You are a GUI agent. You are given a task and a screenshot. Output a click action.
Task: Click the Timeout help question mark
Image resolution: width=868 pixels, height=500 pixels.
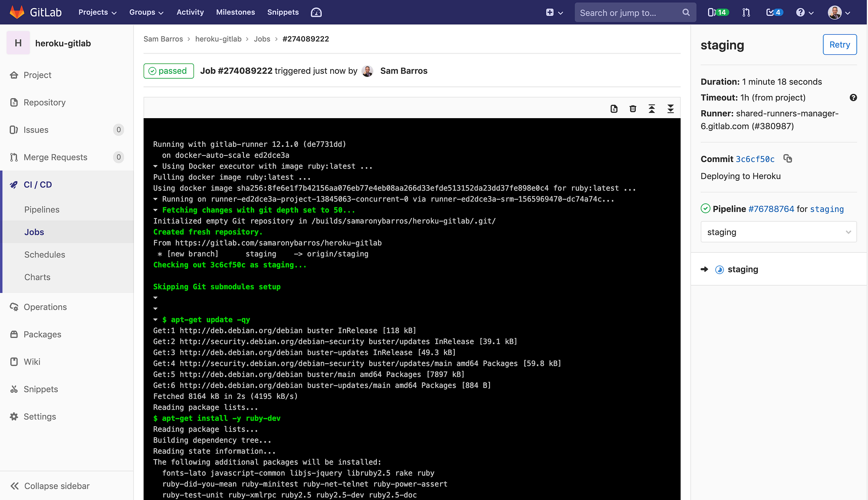click(853, 98)
